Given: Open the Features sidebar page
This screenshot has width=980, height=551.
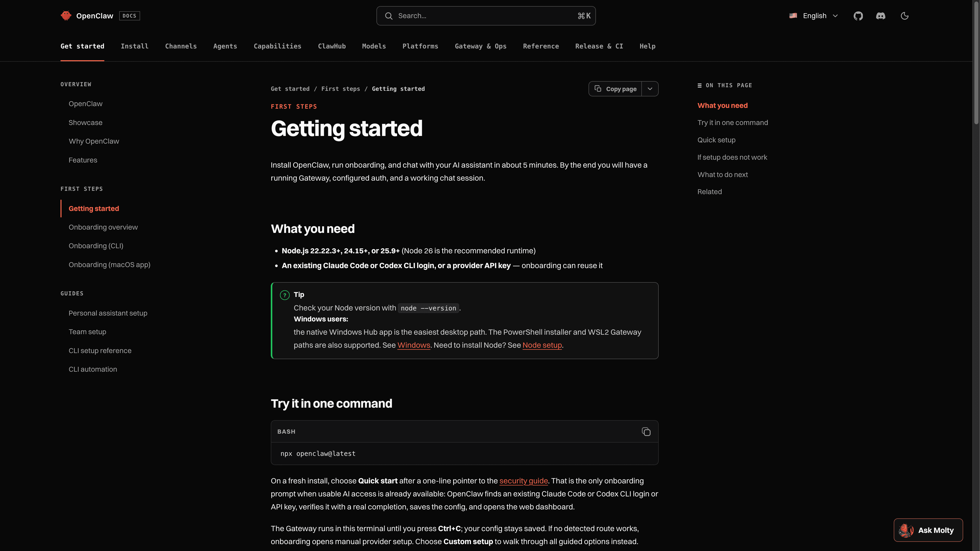Looking at the screenshot, I should [82, 160].
